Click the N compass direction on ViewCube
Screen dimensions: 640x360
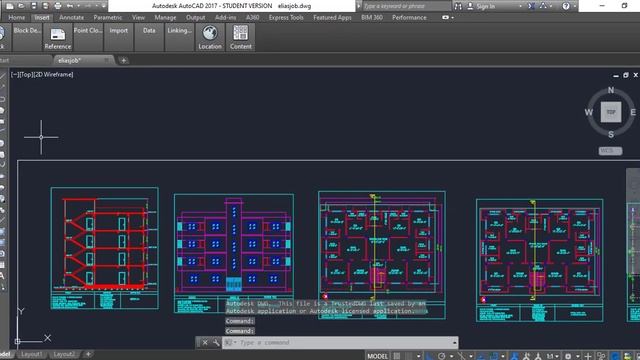[611, 90]
